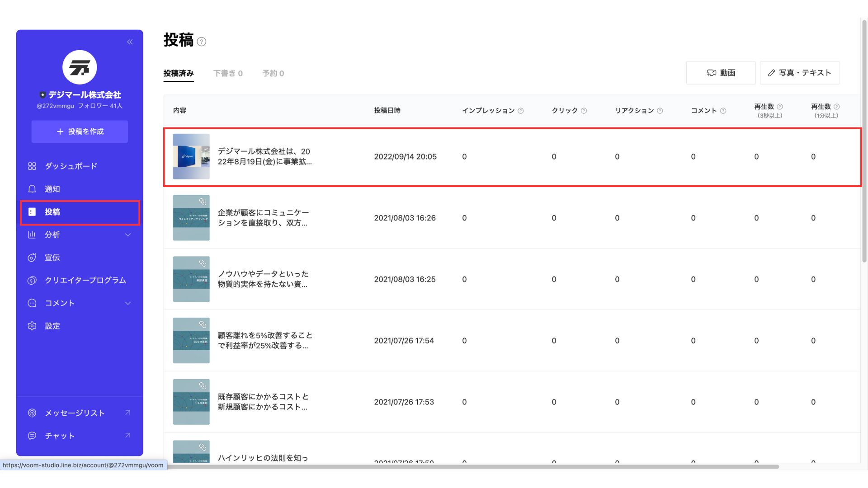Open thumbnail of the 2021/08/03 16:25 post
The width and height of the screenshot is (868, 488).
coord(191,279)
